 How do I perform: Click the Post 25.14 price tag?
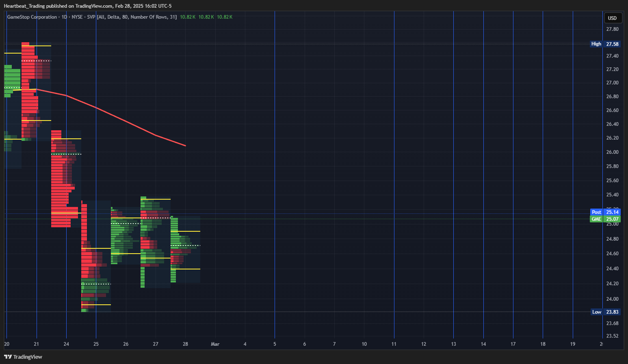[605, 212]
